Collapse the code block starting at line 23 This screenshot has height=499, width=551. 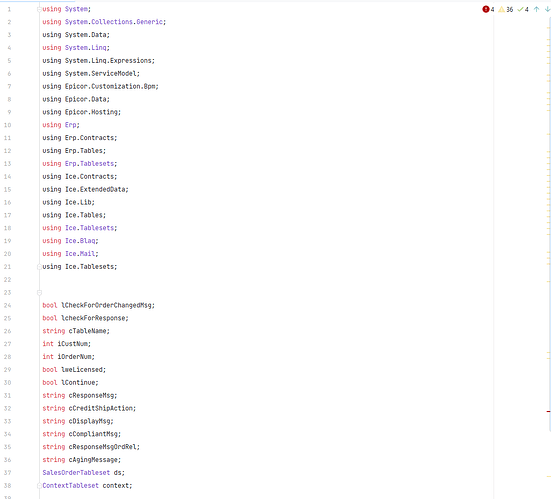coord(39,293)
